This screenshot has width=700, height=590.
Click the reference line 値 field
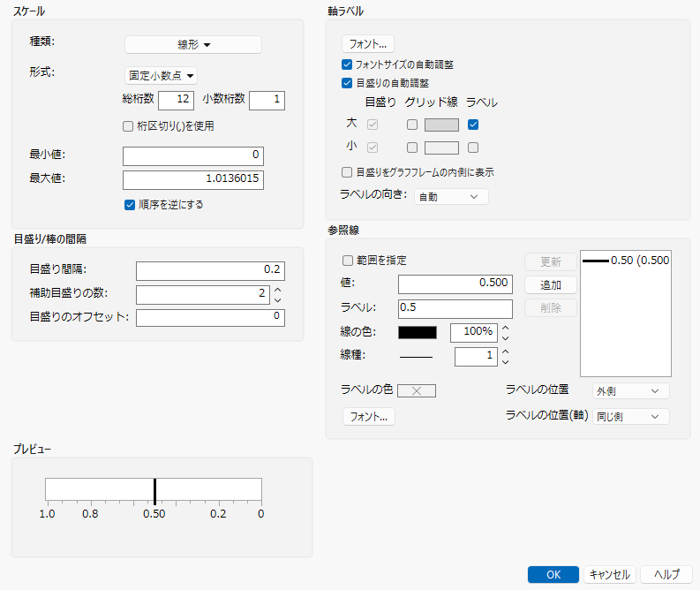(x=455, y=284)
